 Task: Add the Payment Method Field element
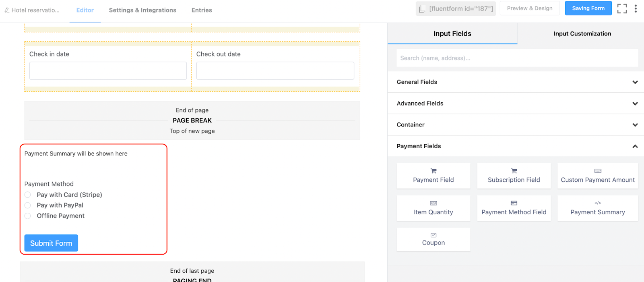click(x=514, y=208)
